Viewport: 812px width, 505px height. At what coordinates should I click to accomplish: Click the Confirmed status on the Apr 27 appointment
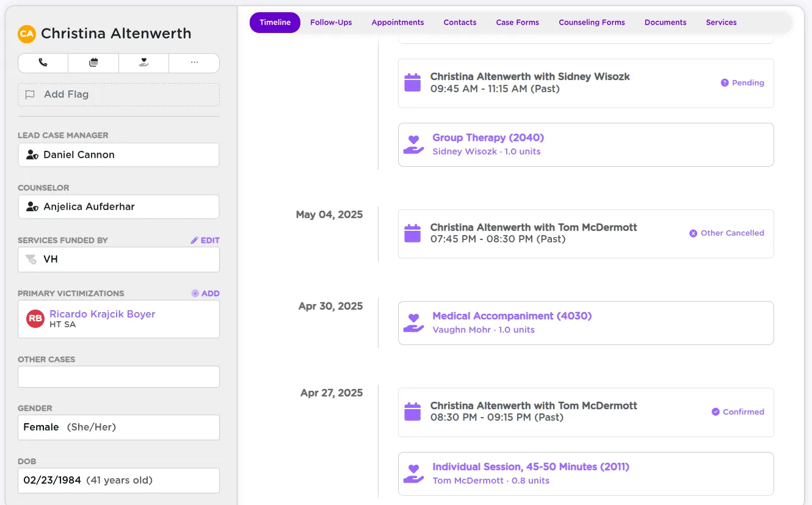click(x=738, y=412)
